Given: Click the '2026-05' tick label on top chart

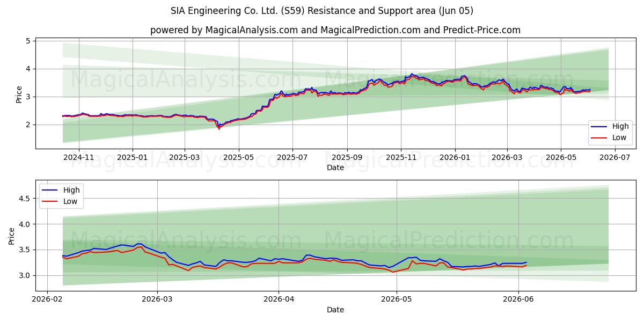Looking at the screenshot, I should 560,158.
